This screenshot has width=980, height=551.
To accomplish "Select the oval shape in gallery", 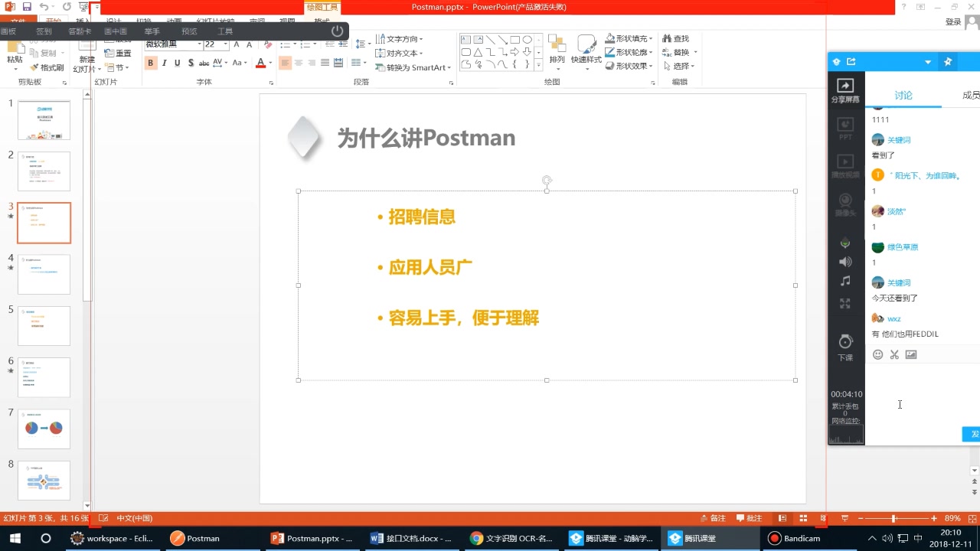I will tap(528, 40).
